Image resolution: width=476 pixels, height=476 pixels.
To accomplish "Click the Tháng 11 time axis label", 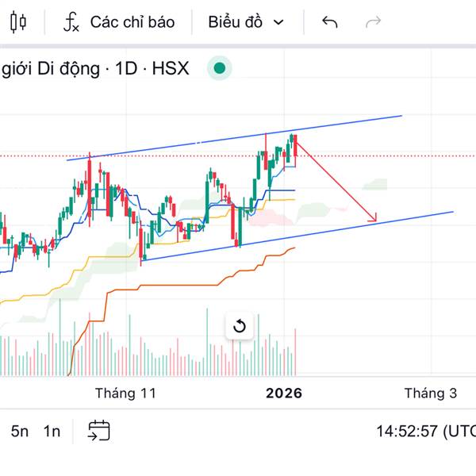I will pos(125,393).
